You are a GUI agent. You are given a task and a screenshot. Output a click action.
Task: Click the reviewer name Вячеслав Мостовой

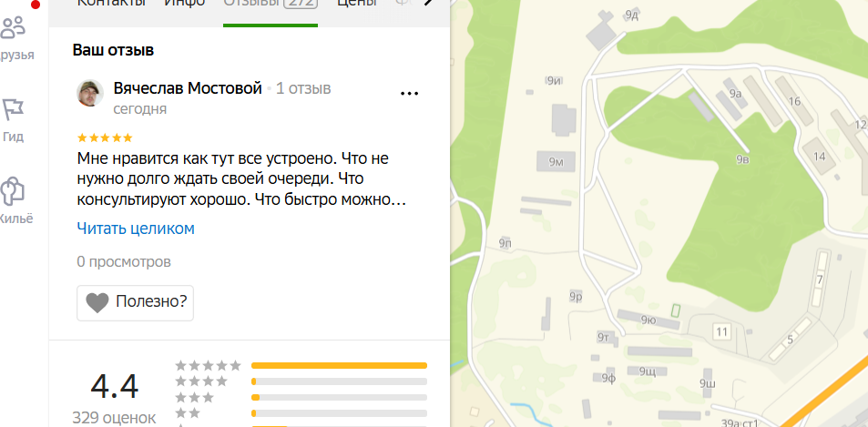[188, 88]
